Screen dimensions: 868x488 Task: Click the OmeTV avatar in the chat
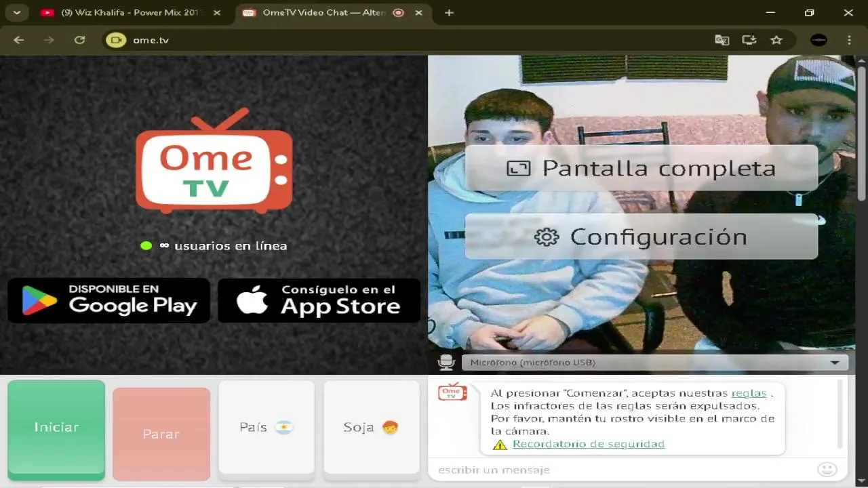(452, 392)
